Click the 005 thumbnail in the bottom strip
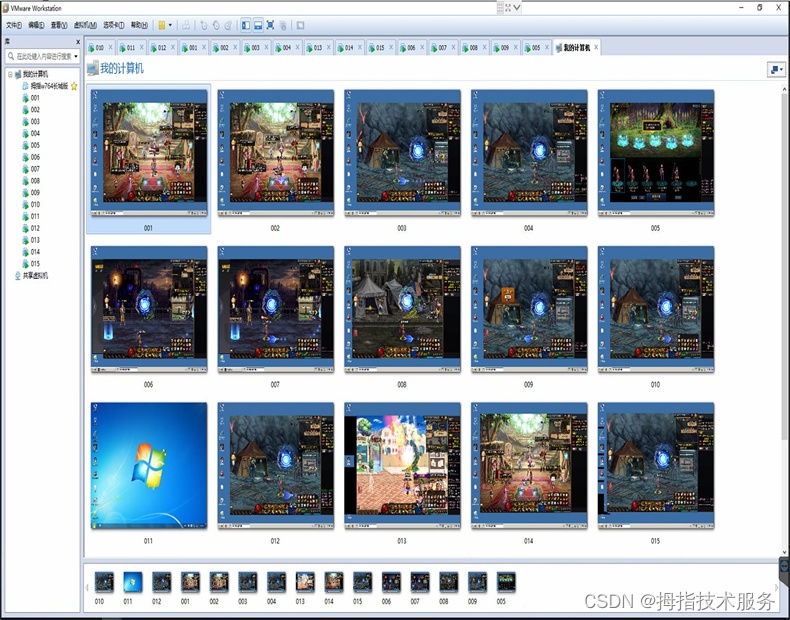This screenshot has width=790, height=620. pos(506,582)
